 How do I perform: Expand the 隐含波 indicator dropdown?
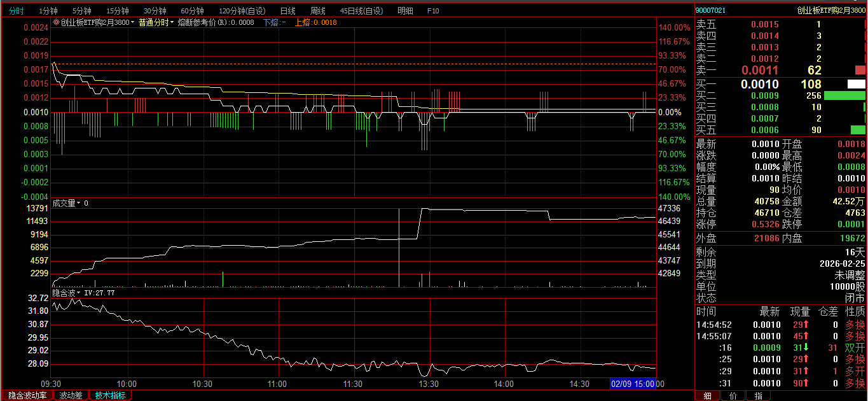point(79,293)
